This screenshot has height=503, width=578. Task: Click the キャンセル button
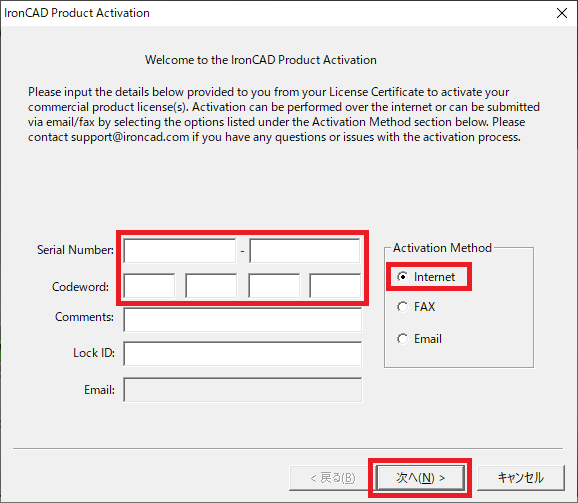click(521, 478)
